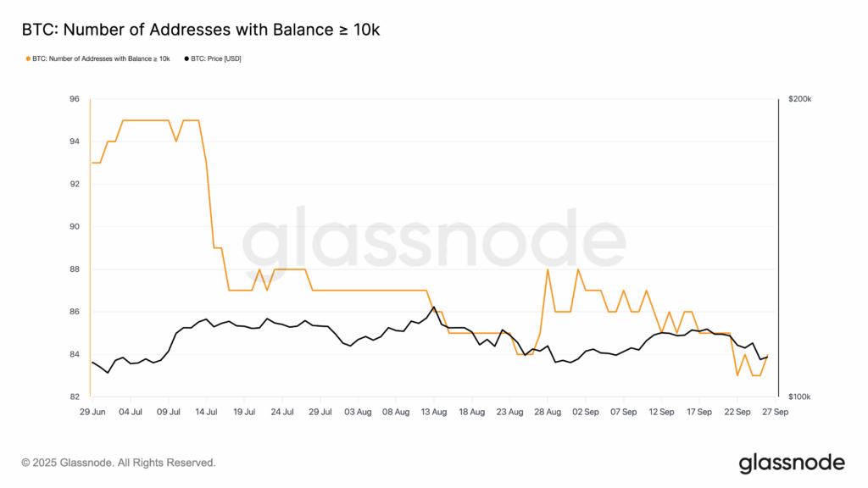
Task: Select the '14 Jul' x-axis date label
Action: [206, 411]
